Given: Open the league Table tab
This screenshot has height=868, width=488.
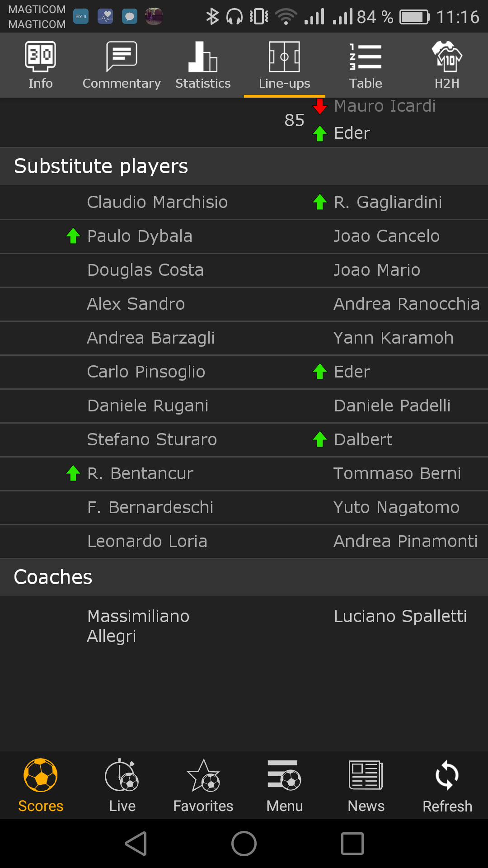Looking at the screenshot, I should tap(366, 65).
